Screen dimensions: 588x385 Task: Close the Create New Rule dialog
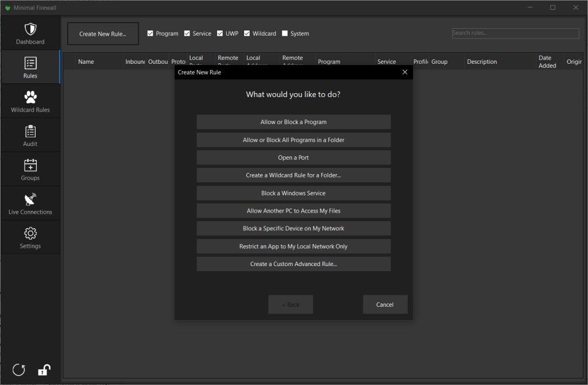[405, 72]
